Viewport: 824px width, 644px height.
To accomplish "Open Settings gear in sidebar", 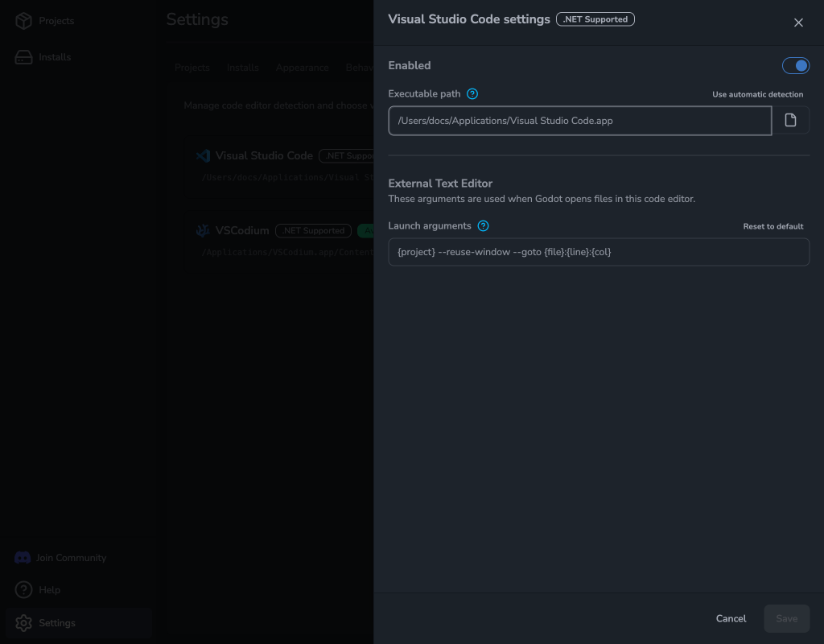I will click(23, 623).
